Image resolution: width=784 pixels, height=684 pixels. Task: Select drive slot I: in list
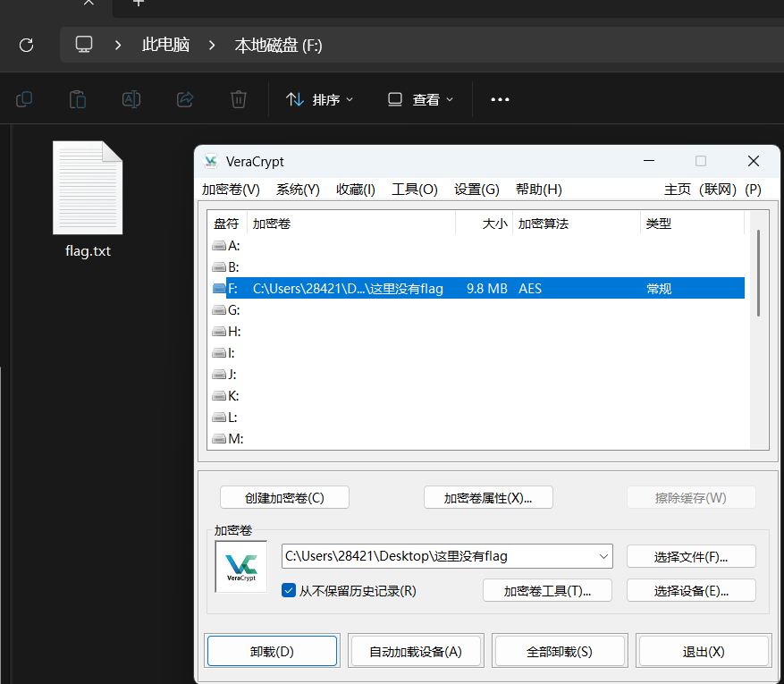(x=223, y=353)
